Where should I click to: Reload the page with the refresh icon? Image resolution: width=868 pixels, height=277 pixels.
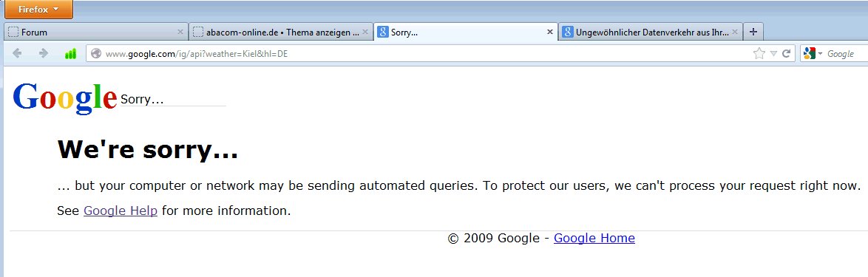click(785, 54)
